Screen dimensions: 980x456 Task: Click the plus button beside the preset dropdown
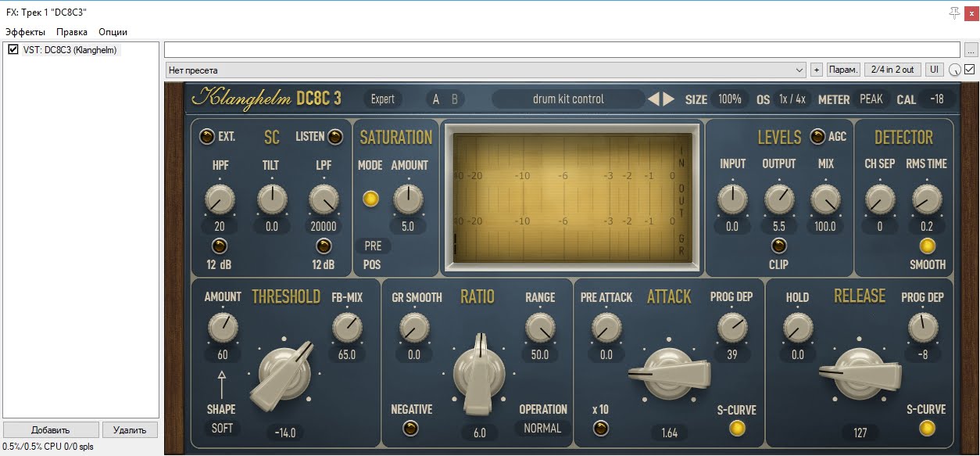[816, 70]
